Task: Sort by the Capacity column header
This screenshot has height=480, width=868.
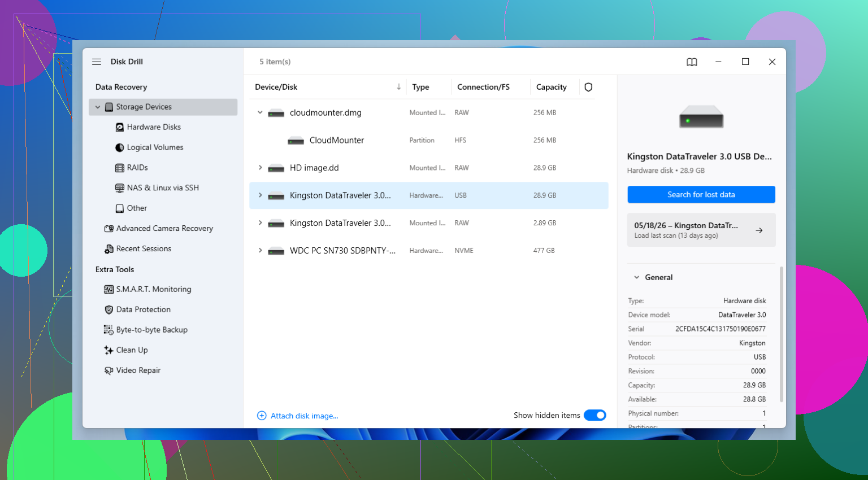Action: [552, 87]
